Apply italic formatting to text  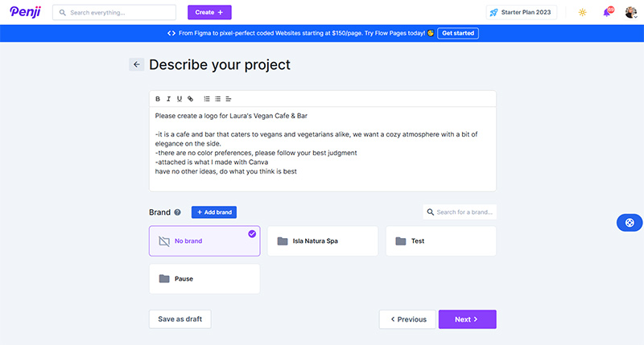tap(168, 99)
